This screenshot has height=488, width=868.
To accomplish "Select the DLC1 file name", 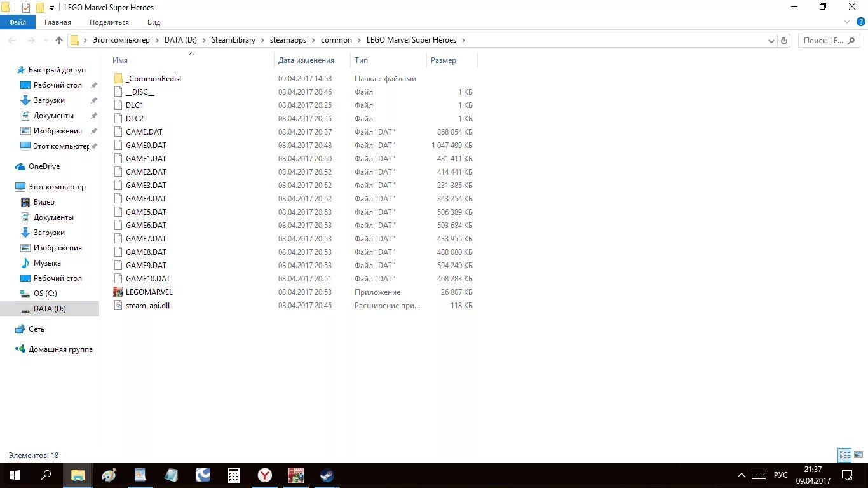I will (135, 105).
